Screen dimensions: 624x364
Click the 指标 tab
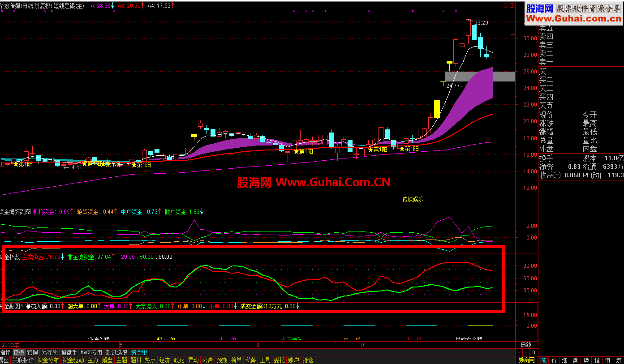tap(5, 353)
